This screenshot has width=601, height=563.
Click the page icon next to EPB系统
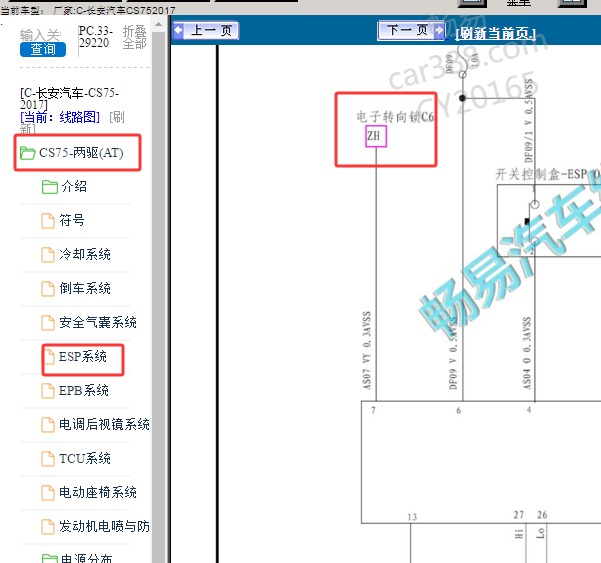(x=48, y=391)
